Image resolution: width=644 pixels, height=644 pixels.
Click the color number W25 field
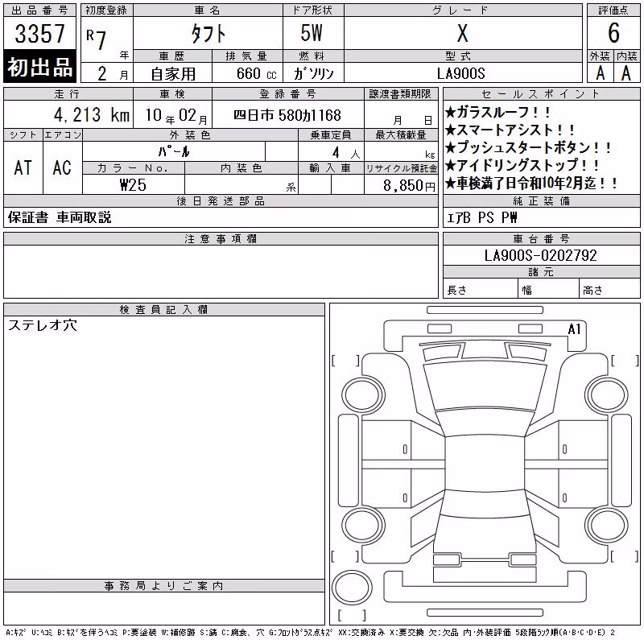134,185
